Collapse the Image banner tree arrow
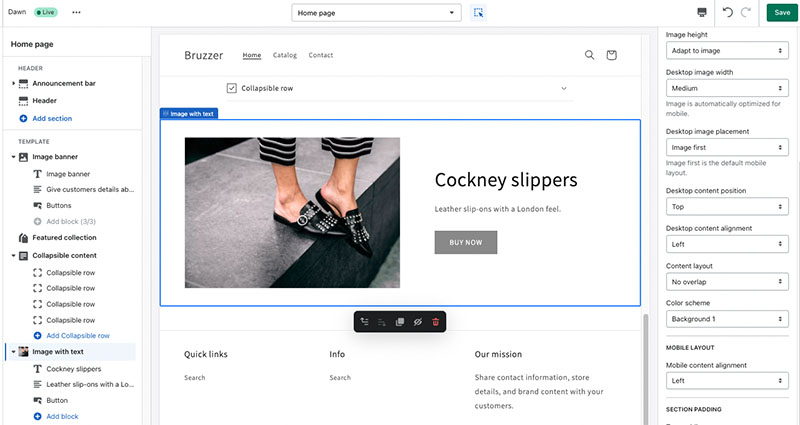The image size is (800, 425). pyautogui.click(x=13, y=157)
